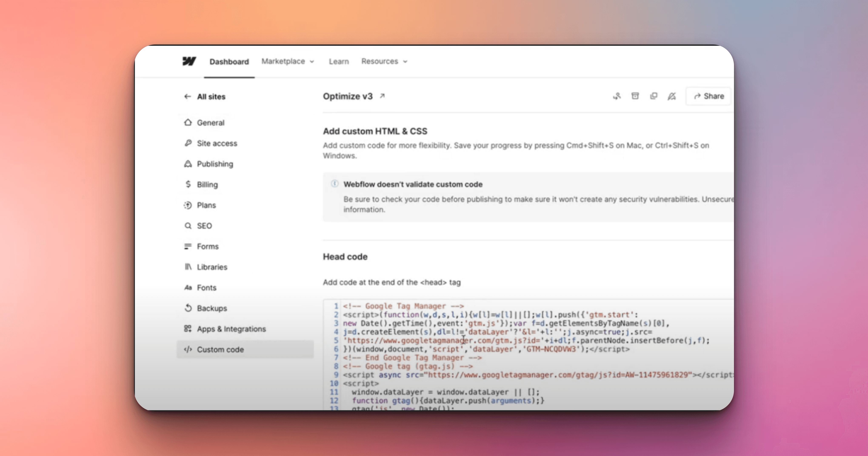Click the 'GTM-NCQDVW3' container ID in the code

point(551,349)
